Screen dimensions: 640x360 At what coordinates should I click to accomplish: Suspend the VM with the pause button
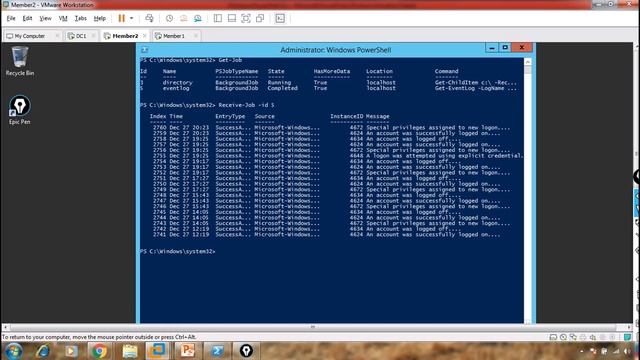[122, 18]
